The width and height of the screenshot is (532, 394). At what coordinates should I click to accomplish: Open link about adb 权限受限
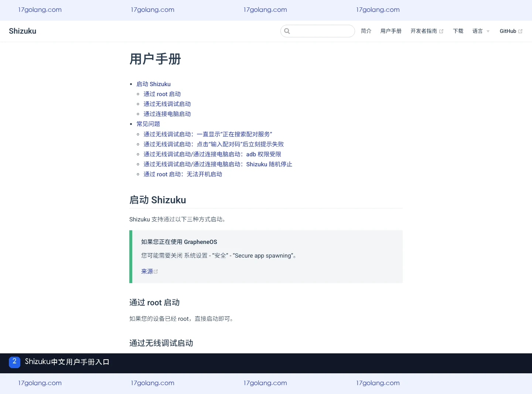click(x=212, y=154)
